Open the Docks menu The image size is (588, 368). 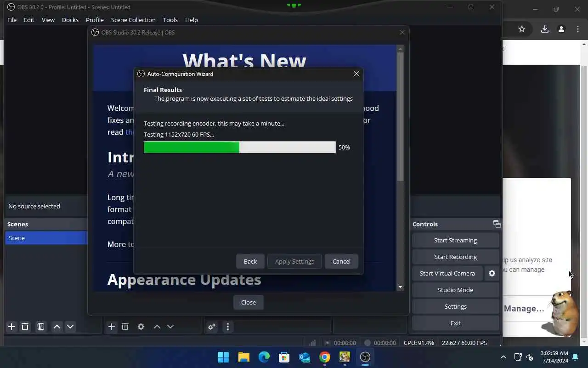[x=70, y=20]
